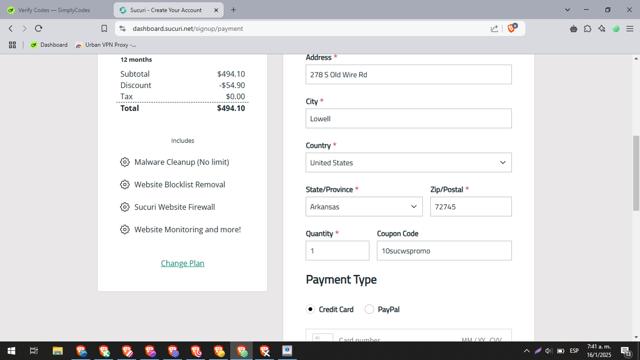Click the Address input field
The height and width of the screenshot is (360, 640).
tap(408, 74)
